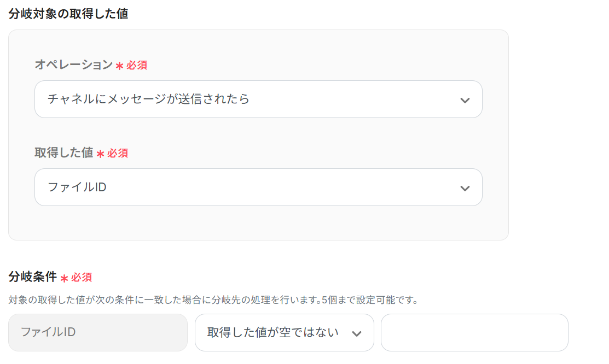Click the 分岐対象の取得した値 heading
The height and width of the screenshot is (364, 609).
[x=68, y=14]
